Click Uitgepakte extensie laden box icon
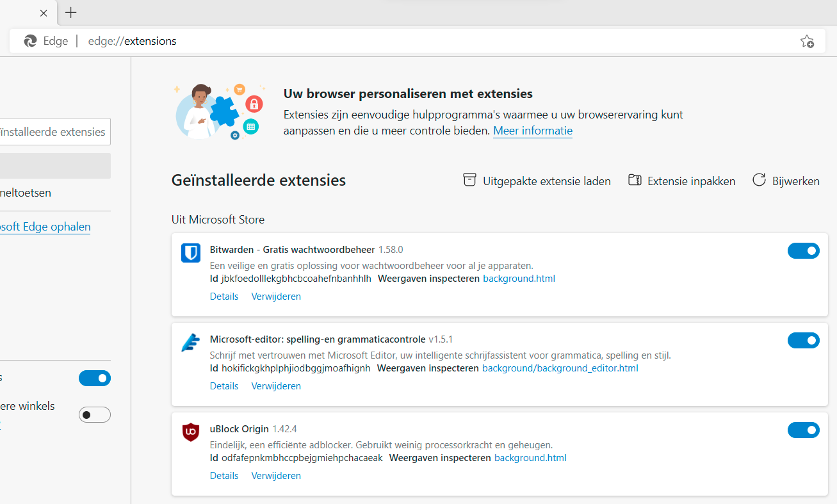837x504 pixels. [x=470, y=181]
